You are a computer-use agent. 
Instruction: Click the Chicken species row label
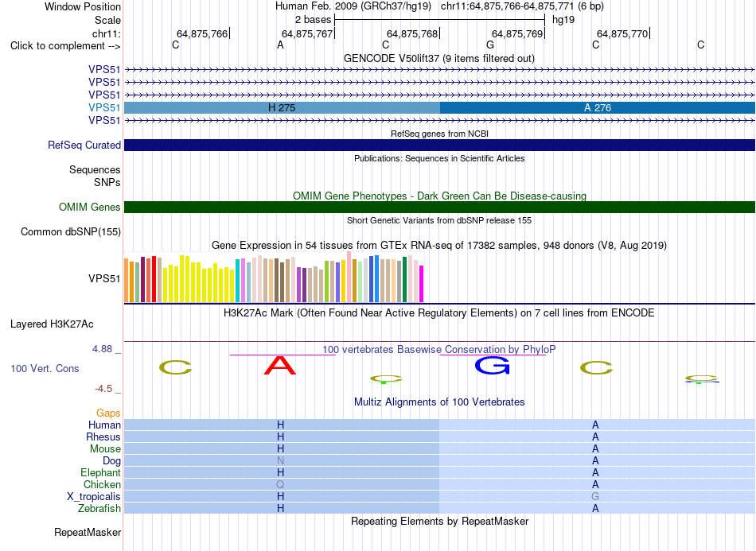point(102,484)
